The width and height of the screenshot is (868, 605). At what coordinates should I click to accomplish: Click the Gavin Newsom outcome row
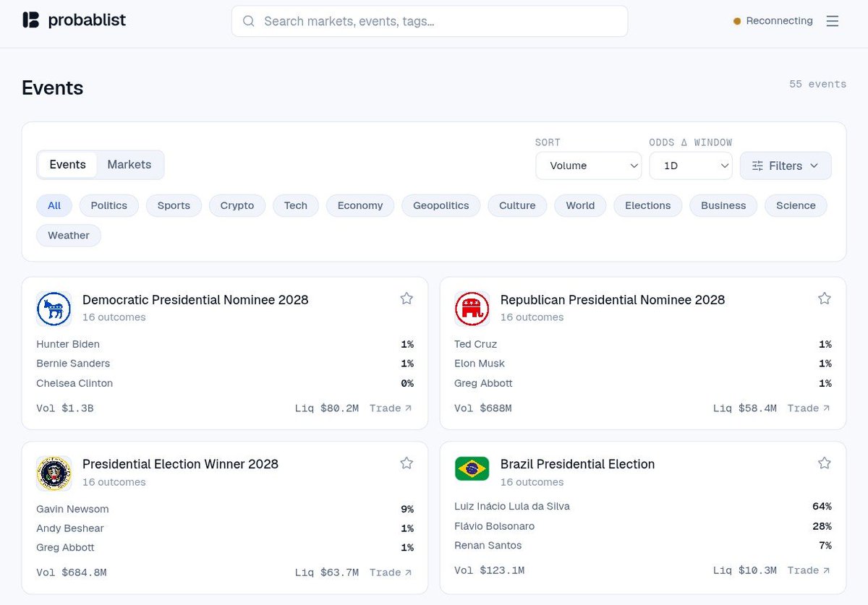225,509
